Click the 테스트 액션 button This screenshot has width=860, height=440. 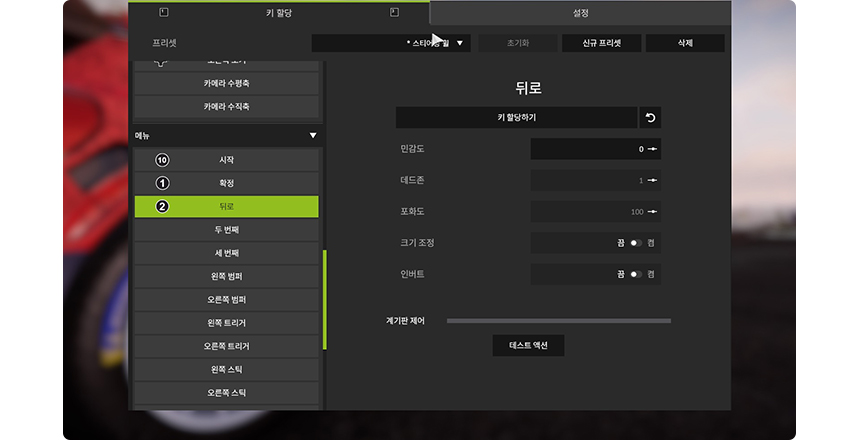pos(528,345)
